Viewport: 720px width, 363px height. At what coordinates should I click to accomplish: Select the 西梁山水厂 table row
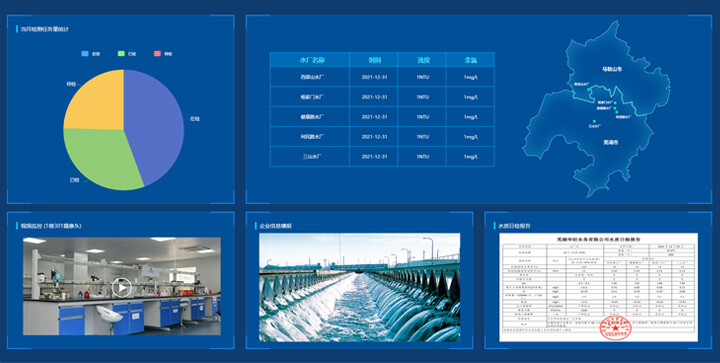click(x=382, y=77)
